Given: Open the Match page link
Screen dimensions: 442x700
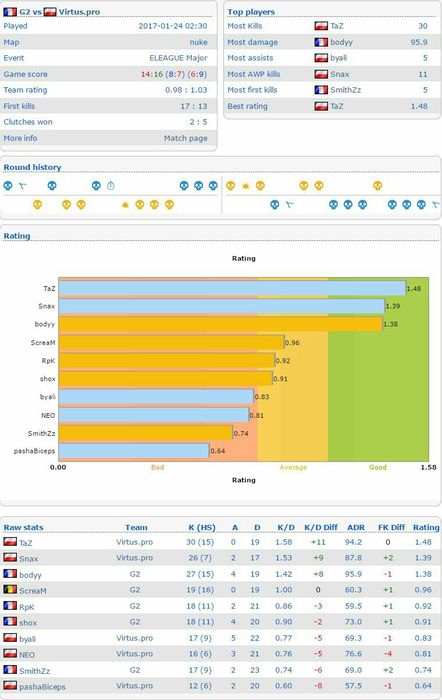Looking at the screenshot, I should [x=185, y=138].
